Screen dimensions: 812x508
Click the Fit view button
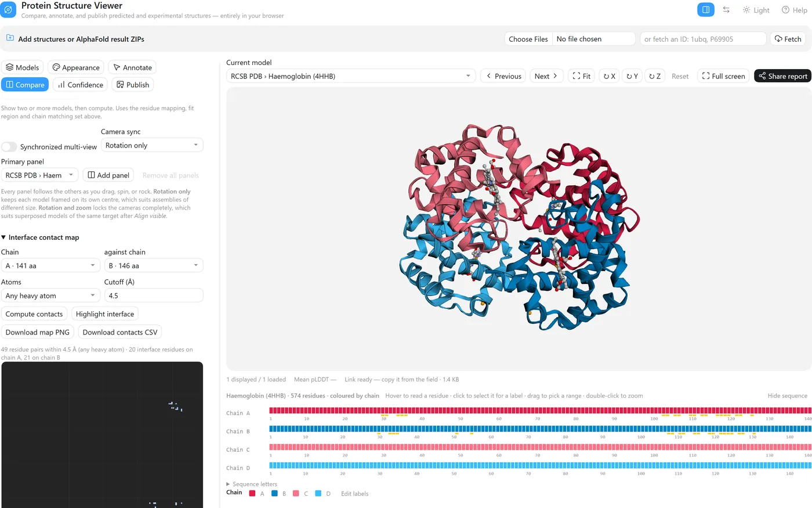[x=581, y=76]
